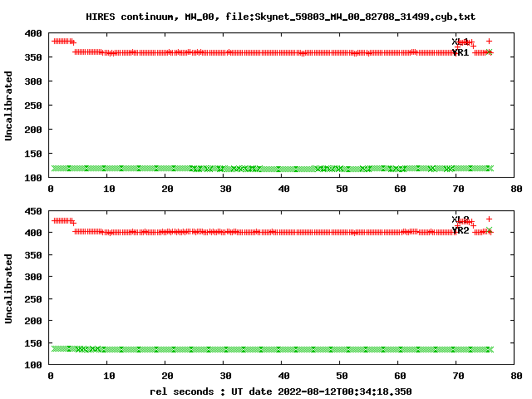Viewport: 532px width, 399px height.
Task: Click the 40 x-axis tick under the XL1/YR1 plot
Action: click(x=283, y=189)
